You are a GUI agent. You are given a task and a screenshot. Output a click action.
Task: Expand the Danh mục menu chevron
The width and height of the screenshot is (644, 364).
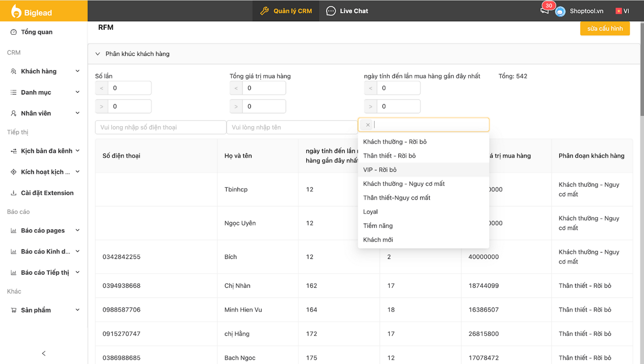pos(78,92)
